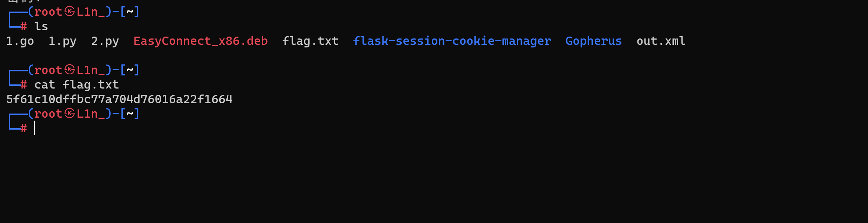Click the hash symbol on the empty prompt
This screenshot has height=223, width=868.
point(23,128)
